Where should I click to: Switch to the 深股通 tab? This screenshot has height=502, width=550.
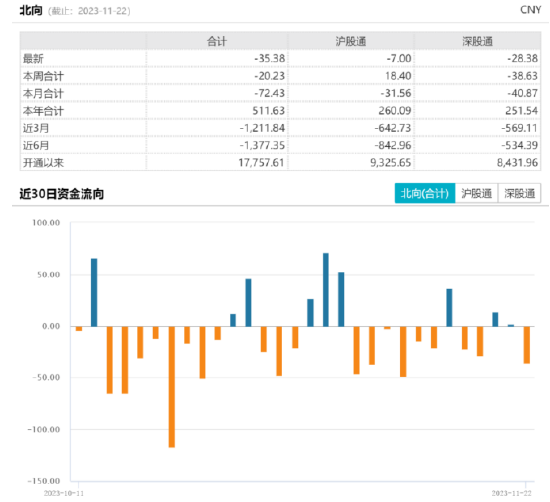click(519, 193)
